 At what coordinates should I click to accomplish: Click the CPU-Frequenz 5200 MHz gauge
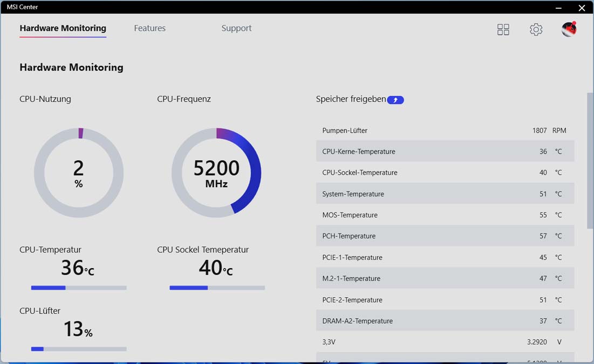coord(216,173)
